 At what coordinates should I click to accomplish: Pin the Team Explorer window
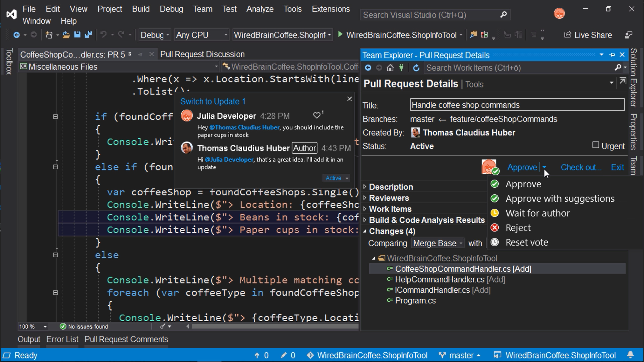tap(612, 55)
